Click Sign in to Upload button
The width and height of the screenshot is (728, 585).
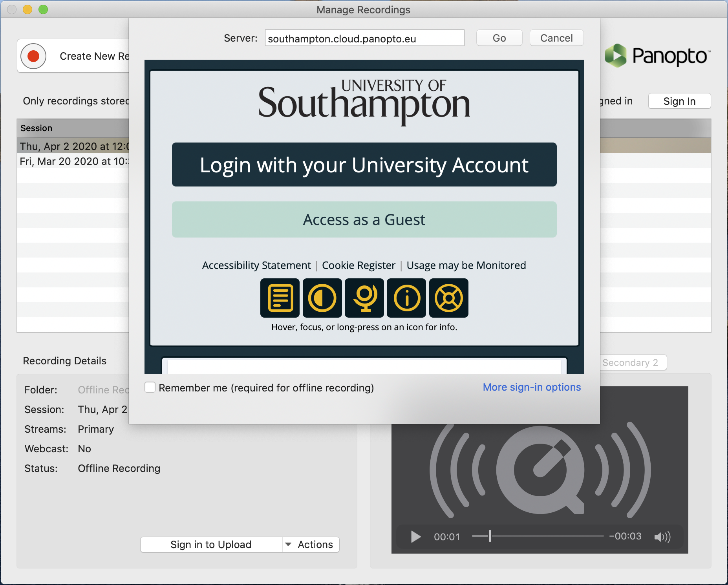coord(211,545)
